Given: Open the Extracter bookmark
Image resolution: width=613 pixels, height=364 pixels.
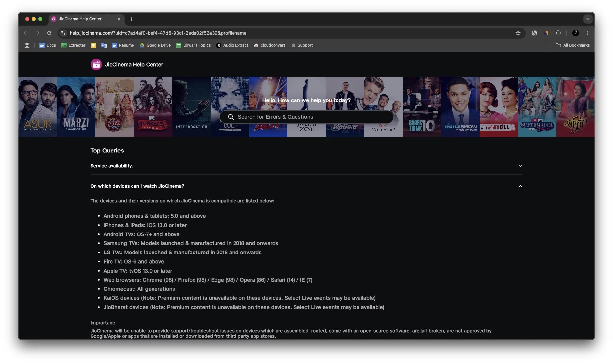Looking at the screenshot, I should [x=73, y=45].
